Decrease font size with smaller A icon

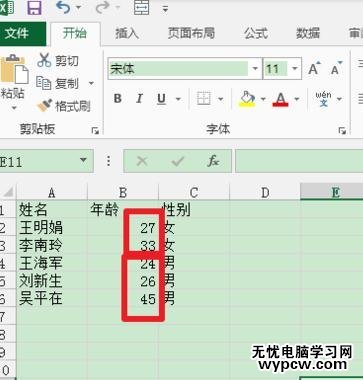pos(336,68)
